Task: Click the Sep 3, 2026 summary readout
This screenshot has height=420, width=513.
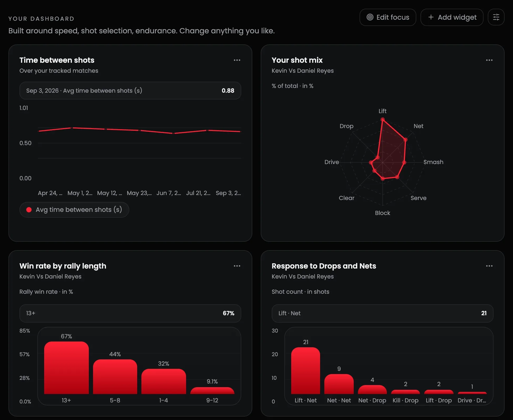Action: (130, 91)
